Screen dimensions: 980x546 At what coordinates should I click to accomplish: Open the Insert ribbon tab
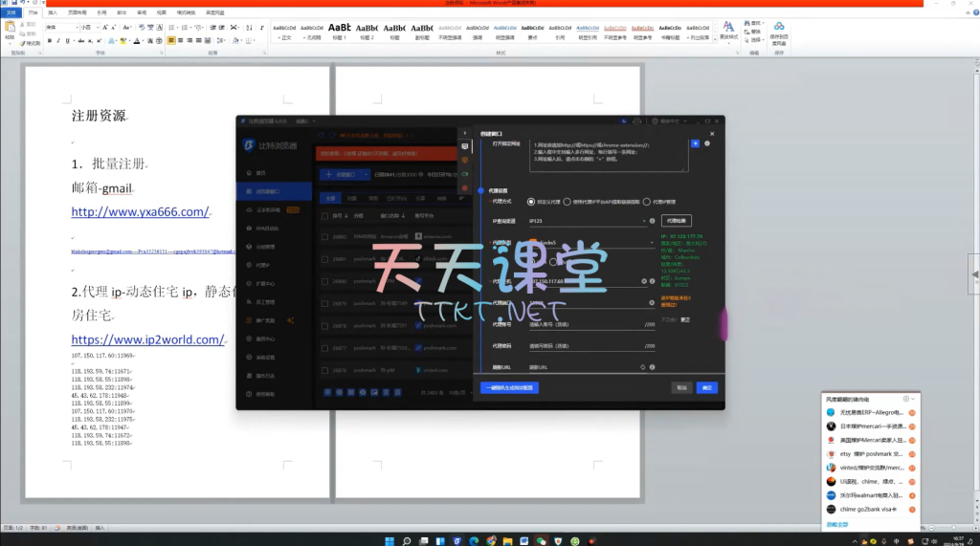click(x=52, y=12)
